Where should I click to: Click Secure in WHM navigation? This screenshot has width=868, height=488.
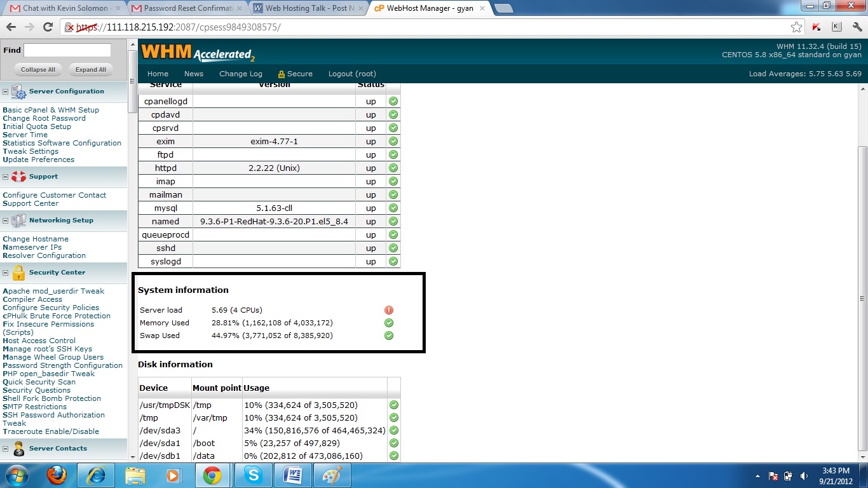[295, 74]
